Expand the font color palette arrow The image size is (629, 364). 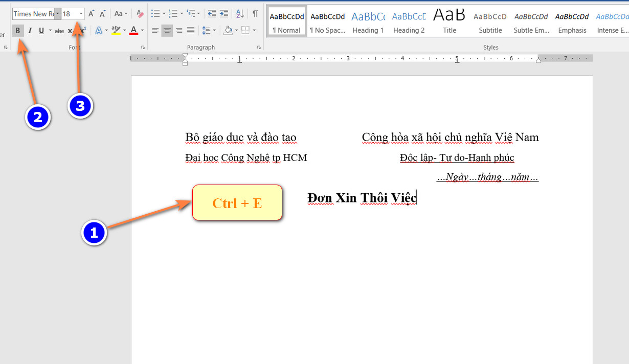tap(142, 31)
